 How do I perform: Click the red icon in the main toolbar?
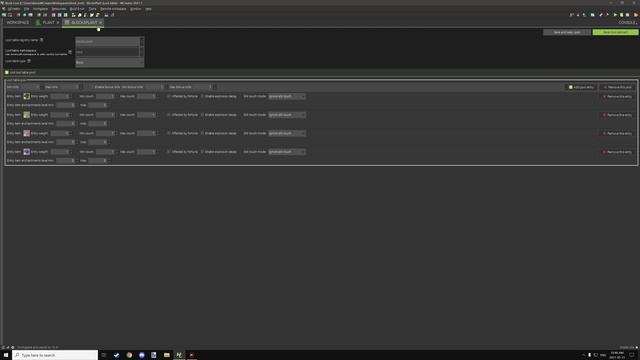tap(53, 15)
